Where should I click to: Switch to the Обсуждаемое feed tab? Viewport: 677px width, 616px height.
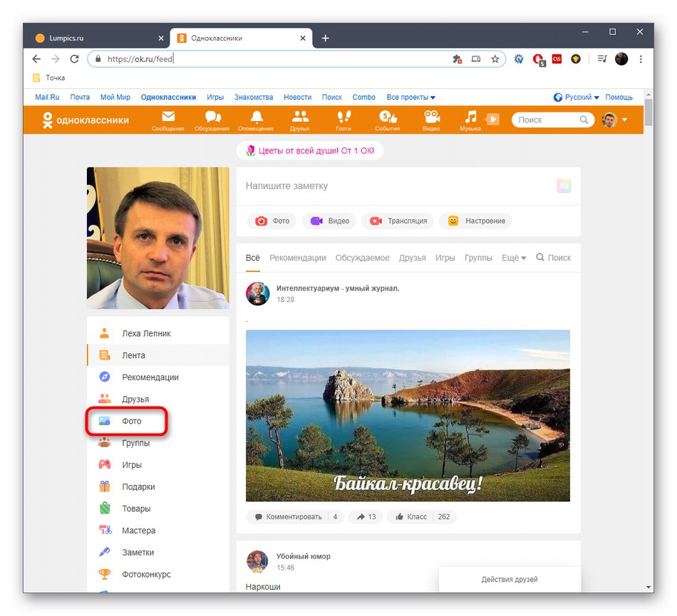coord(362,258)
